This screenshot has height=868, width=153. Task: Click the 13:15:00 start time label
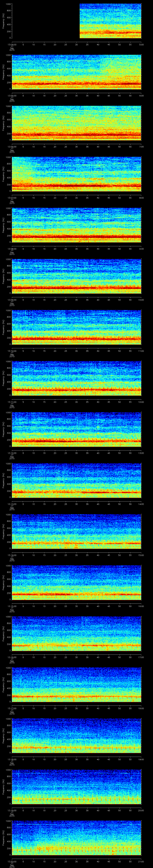point(12,606)
